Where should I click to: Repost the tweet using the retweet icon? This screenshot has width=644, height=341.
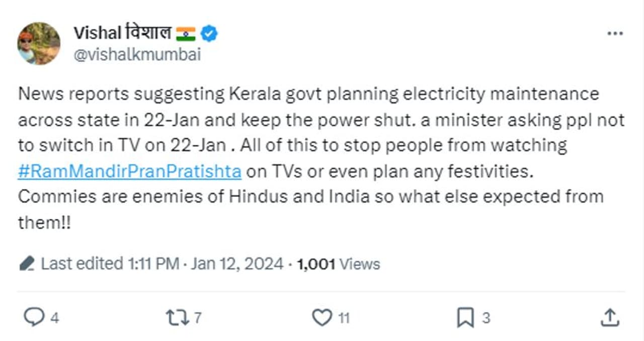[x=177, y=317]
